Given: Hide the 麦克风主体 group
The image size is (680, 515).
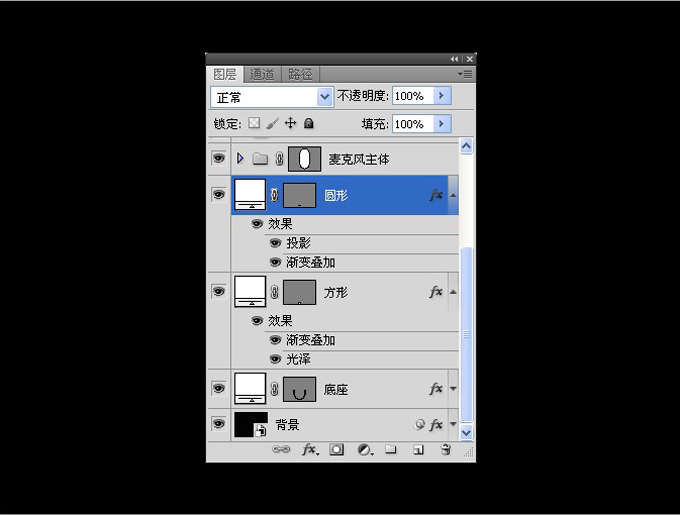Looking at the screenshot, I should 219,158.
